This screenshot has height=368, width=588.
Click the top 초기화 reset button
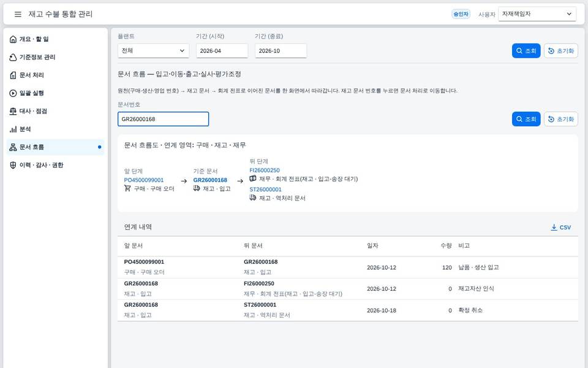point(561,51)
